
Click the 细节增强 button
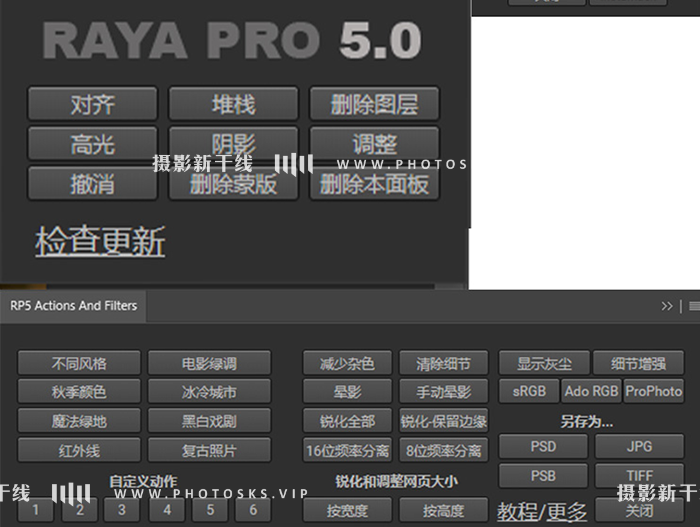pos(638,363)
